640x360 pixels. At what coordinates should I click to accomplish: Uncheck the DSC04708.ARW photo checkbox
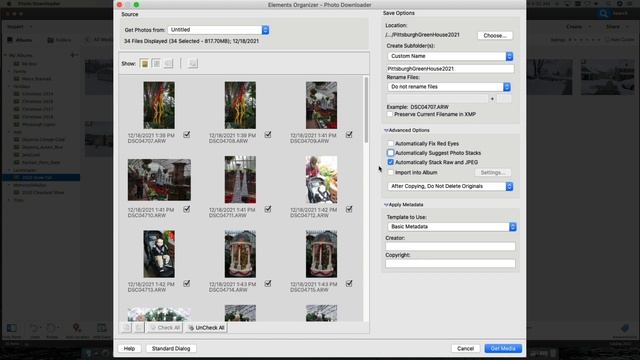[x=268, y=134]
